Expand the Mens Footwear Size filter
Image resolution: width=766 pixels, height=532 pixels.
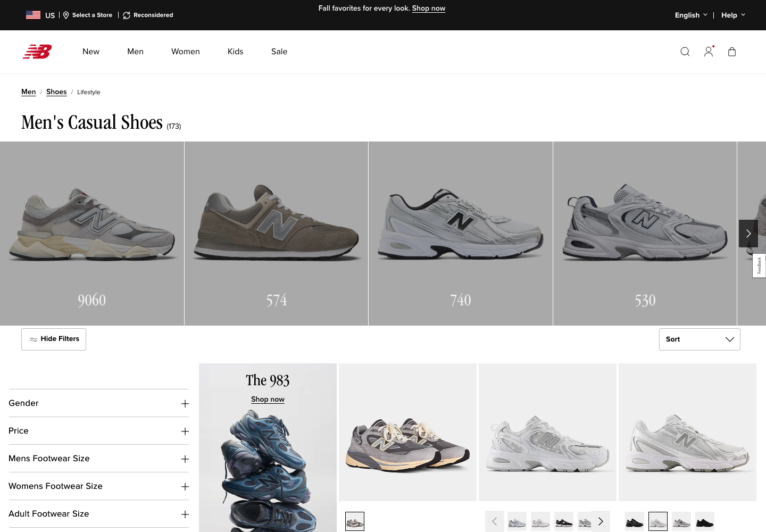[99, 459]
